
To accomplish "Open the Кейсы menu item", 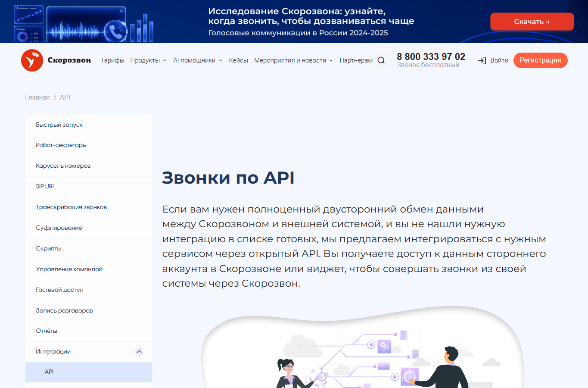I will [x=238, y=60].
